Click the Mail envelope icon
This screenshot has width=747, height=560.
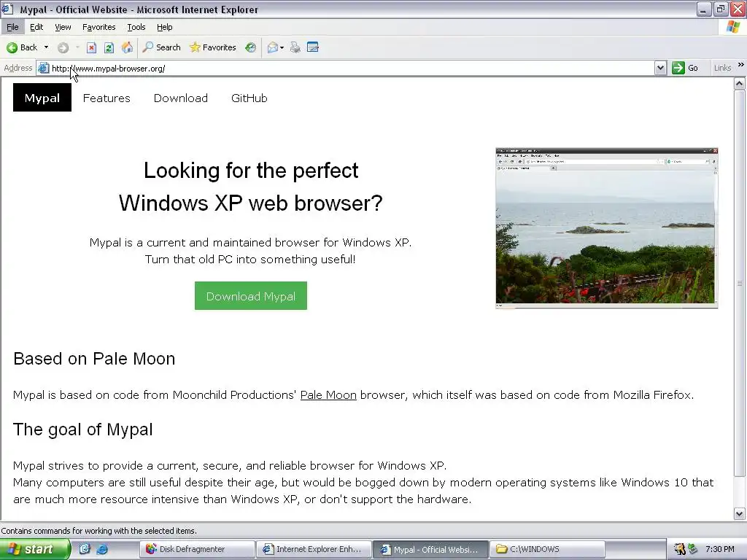click(273, 47)
